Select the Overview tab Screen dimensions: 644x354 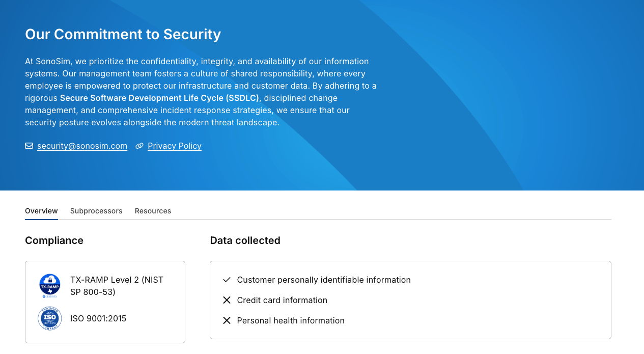click(x=41, y=211)
